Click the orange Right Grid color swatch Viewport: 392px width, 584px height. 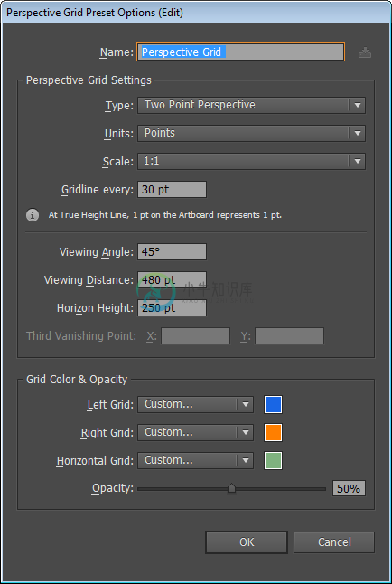tap(274, 432)
